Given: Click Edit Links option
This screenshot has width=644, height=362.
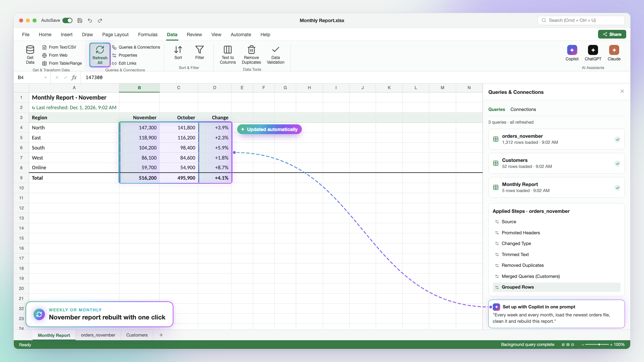Looking at the screenshot, I should (x=124, y=63).
